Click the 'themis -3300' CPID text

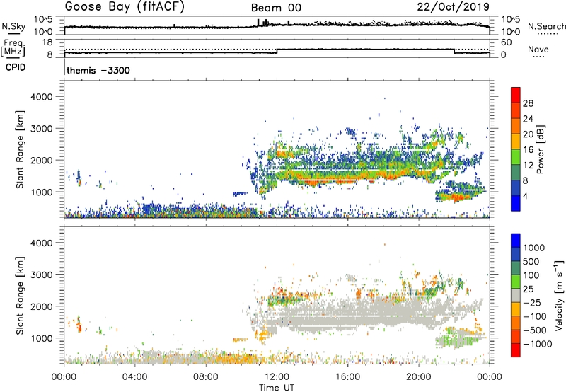coord(98,70)
